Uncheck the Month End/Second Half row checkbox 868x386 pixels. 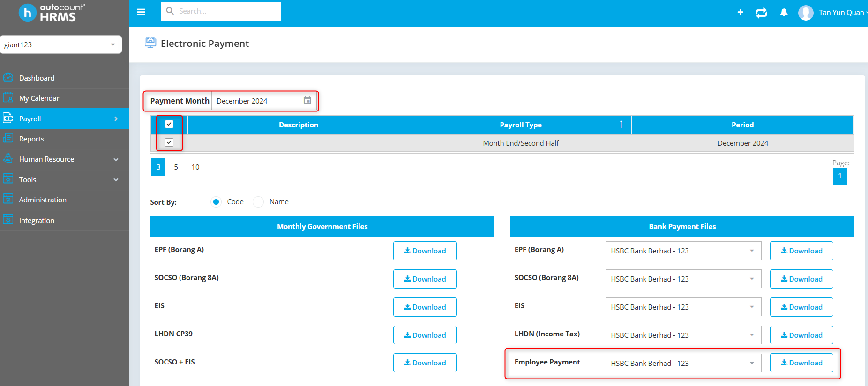pyautogui.click(x=169, y=142)
